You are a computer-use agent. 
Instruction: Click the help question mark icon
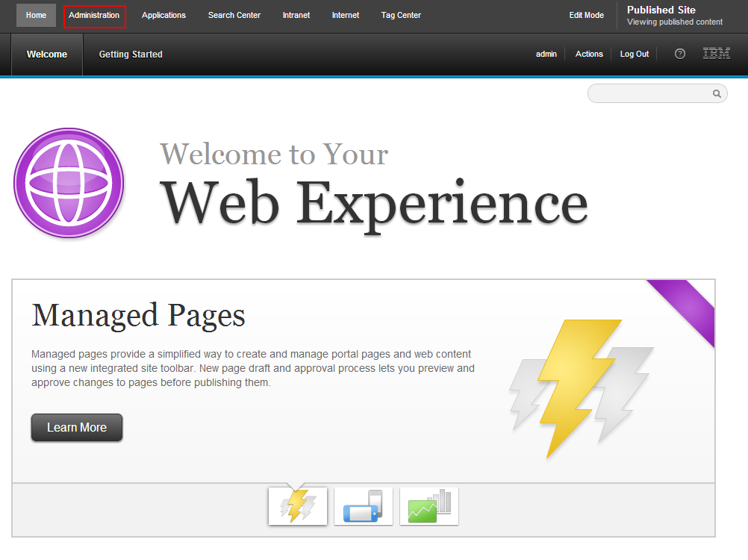[x=679, y=54]
